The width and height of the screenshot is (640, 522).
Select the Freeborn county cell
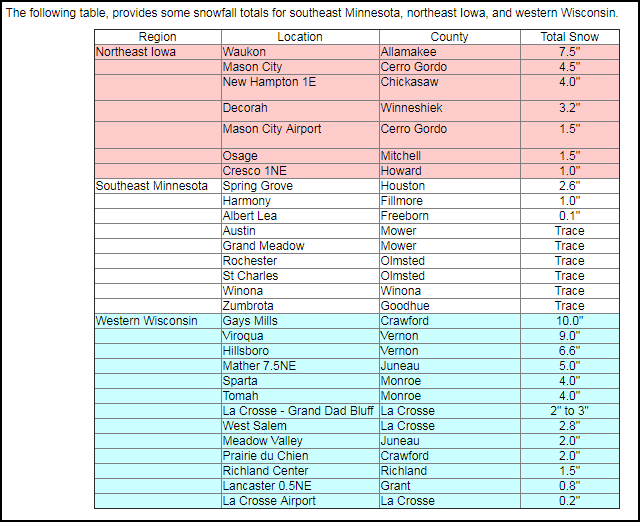click(449, 216)
